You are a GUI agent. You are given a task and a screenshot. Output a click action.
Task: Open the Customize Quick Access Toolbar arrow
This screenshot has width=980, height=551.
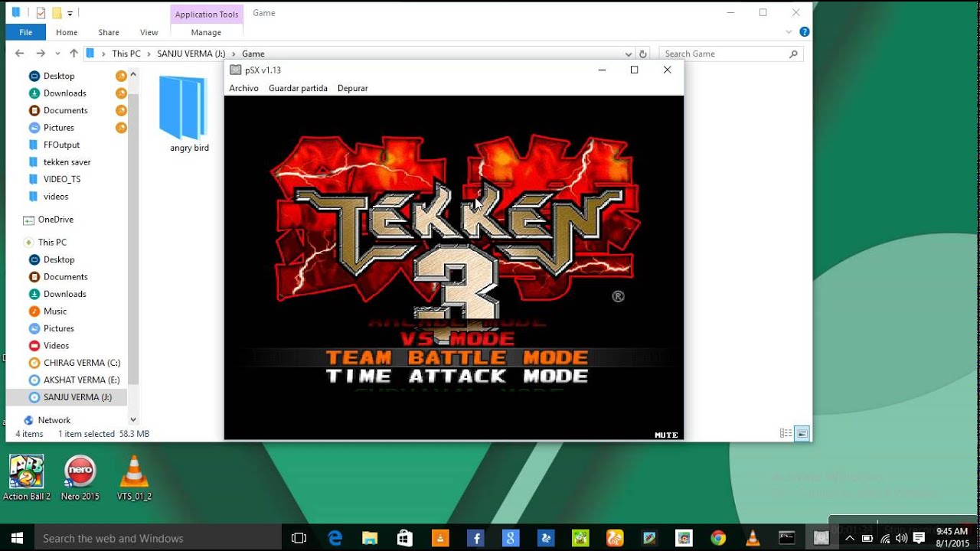click(x=70, y=13)
